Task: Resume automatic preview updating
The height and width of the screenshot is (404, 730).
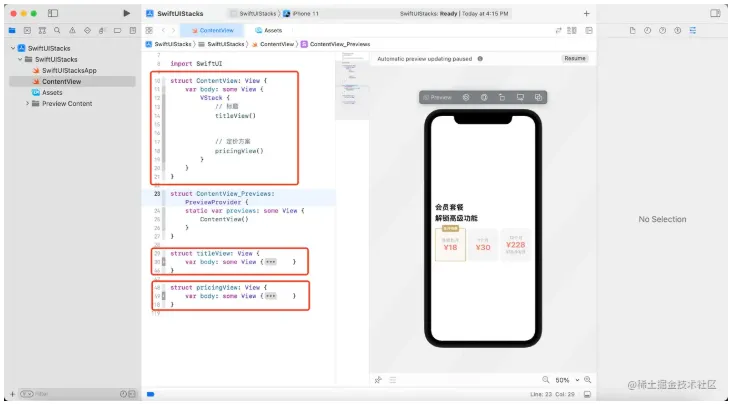Action: (575, 59)
